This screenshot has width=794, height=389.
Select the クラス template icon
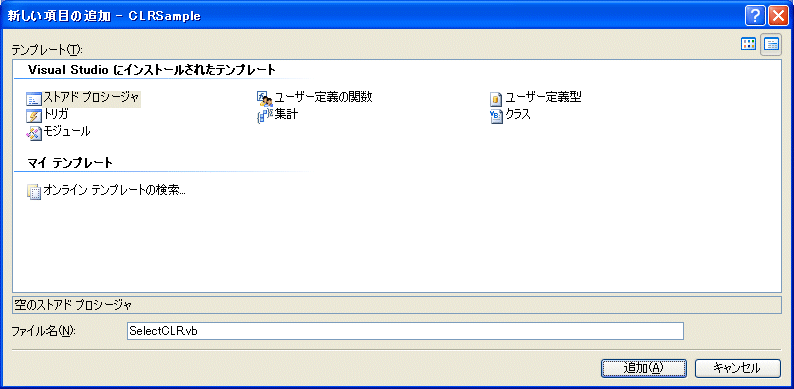(x=496, y=116)
